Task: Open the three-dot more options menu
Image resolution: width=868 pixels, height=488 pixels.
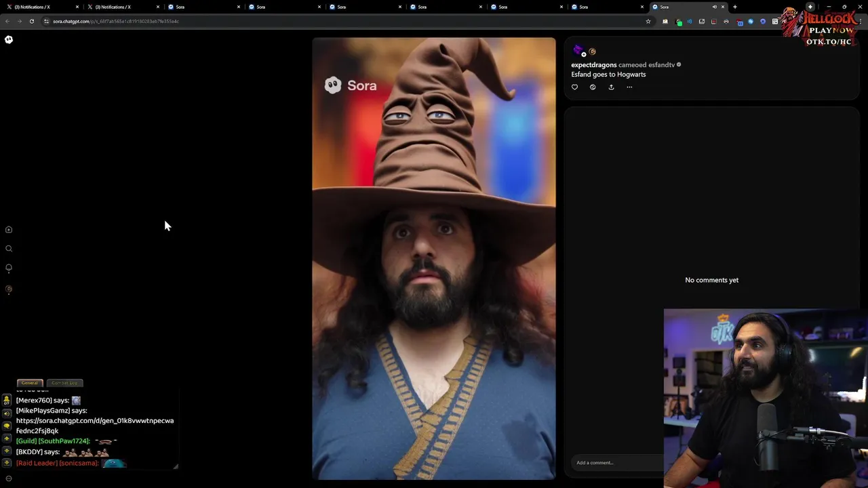Action: pos(629,87)
